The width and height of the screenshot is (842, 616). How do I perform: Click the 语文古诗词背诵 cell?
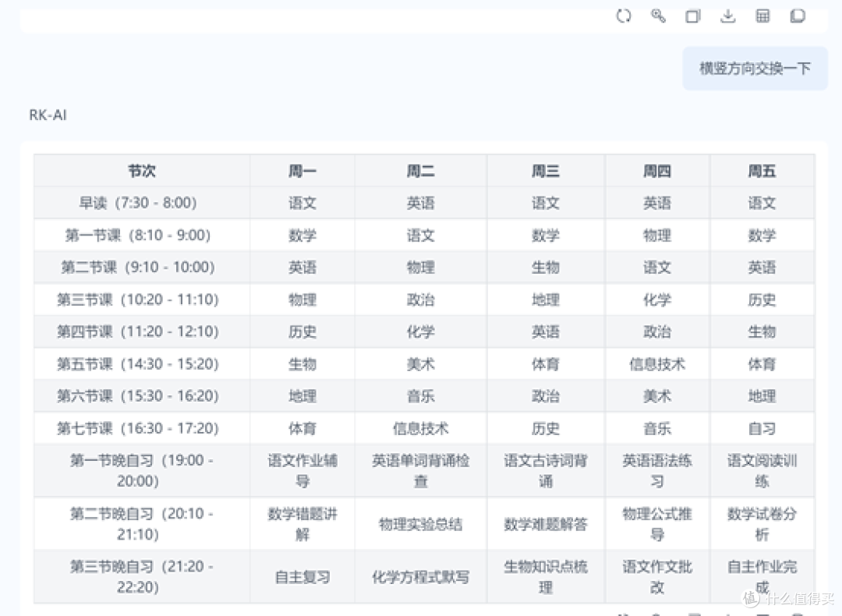(x=546, y=470)
